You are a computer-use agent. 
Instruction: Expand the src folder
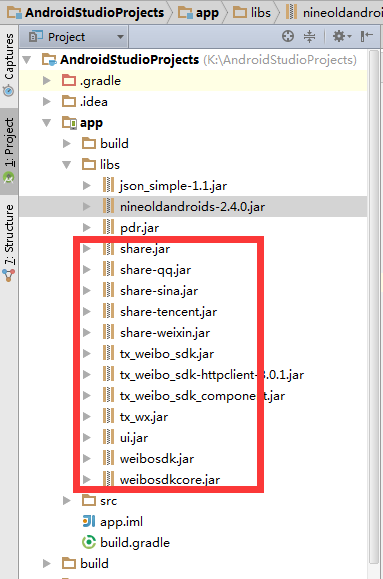coord(67,500)
